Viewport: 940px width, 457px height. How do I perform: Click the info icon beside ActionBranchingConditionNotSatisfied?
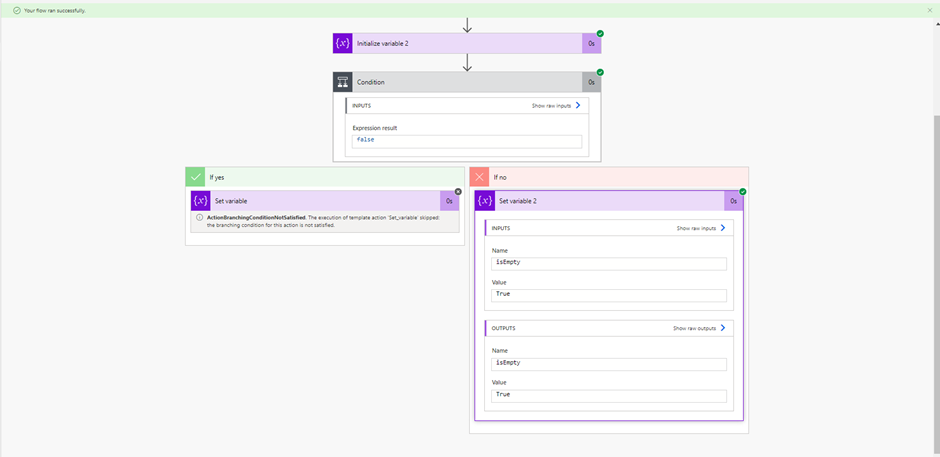(x=199, y=217)
